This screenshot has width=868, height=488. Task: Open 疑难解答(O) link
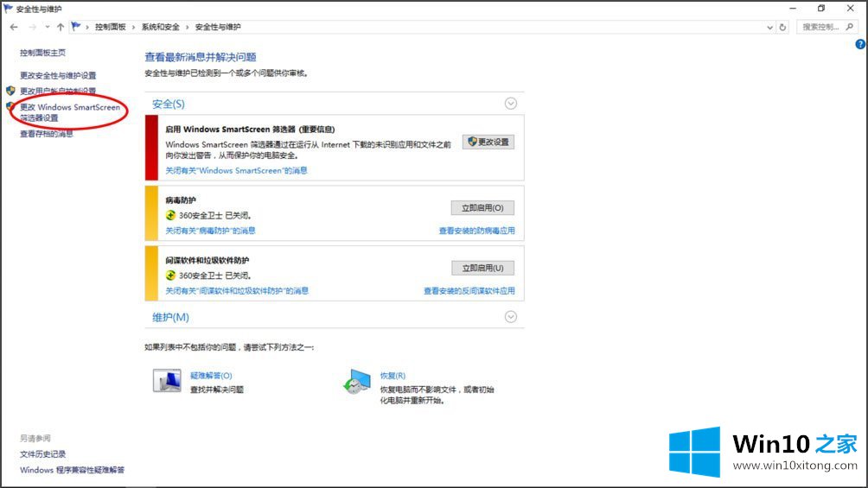(x=211, y=375)
